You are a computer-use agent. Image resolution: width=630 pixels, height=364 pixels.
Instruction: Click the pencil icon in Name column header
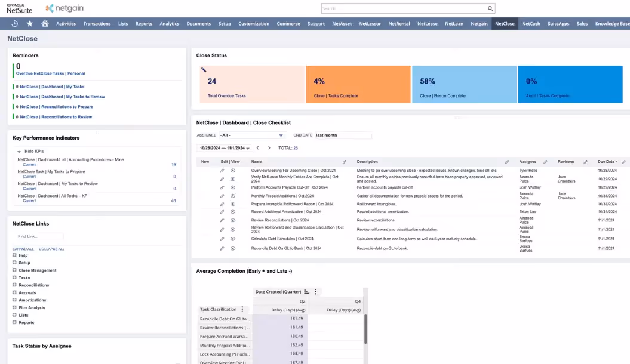pos(345,162)
